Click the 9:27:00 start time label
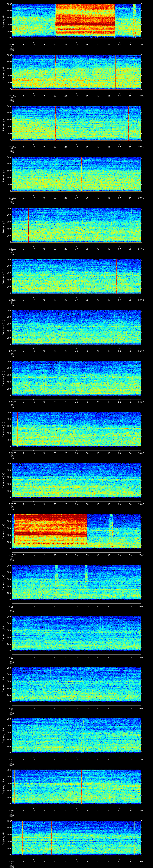153x868 pixels. click(12, 606)
